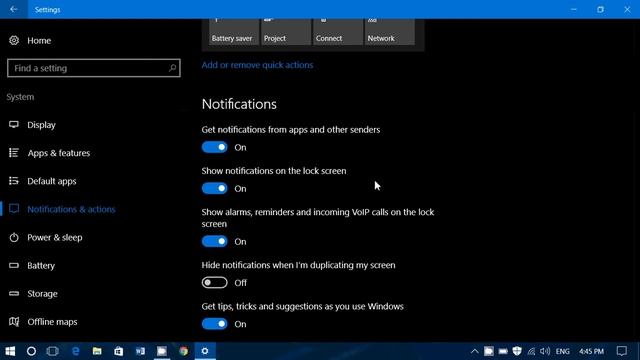Click the Battery saver quick action tile

[x=234, y=32]
